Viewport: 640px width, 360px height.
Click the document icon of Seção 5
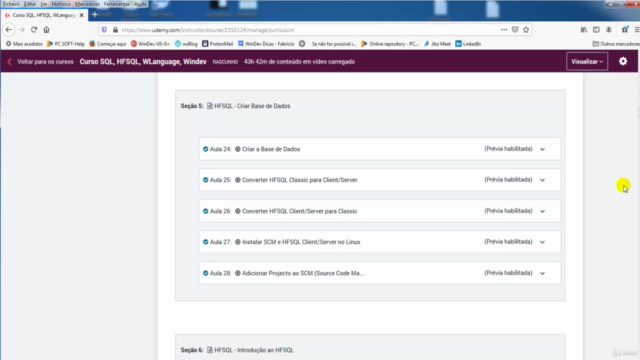tap(210, 106)
